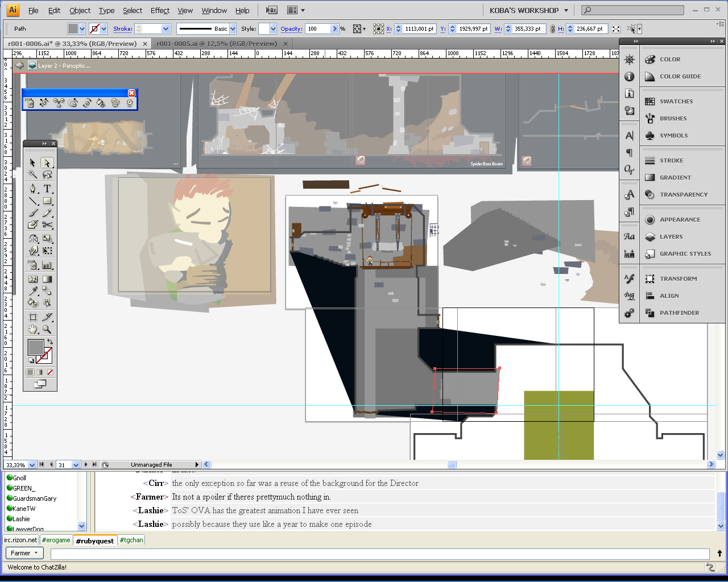The height and width of the screenshot is (582, 728).
Task: Set fill mode to None
Action: tap(50, 372)
